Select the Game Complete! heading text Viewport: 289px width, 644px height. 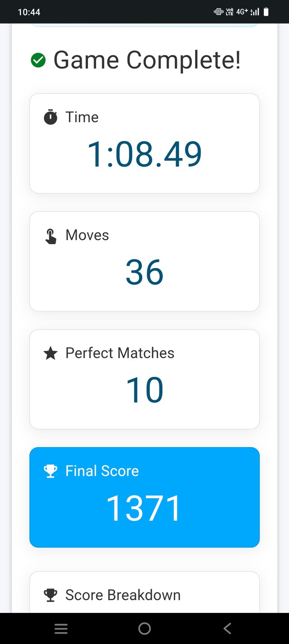click(147, 60)
